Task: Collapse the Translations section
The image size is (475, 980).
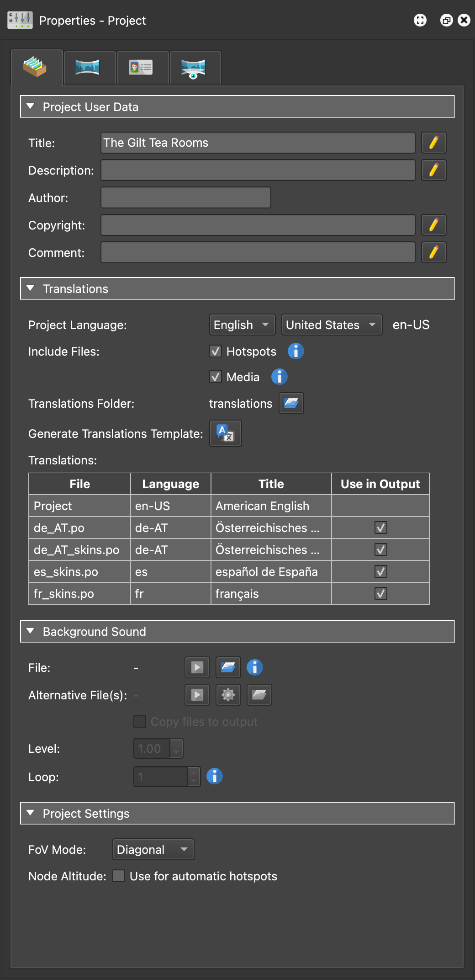Action: 31,288
